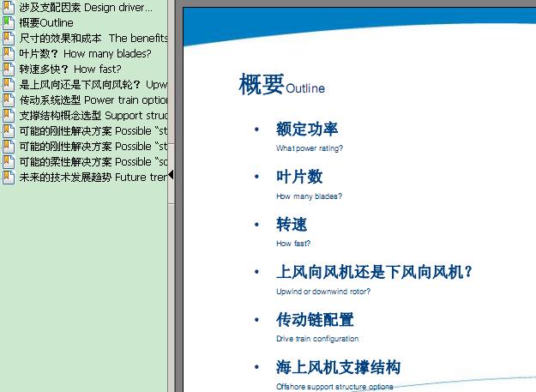Click the text Offshore support structure options

pyautogui.click(x=334, y=387)
